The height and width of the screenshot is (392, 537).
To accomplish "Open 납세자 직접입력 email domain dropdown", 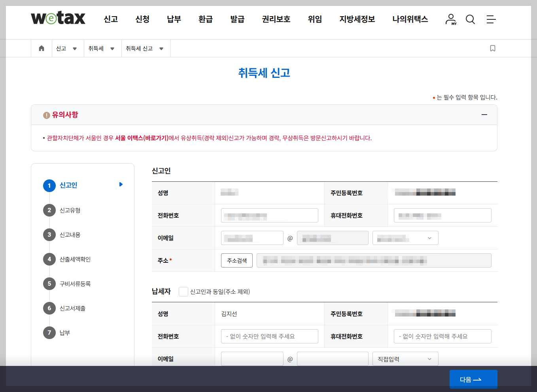I will coord(405,359).
